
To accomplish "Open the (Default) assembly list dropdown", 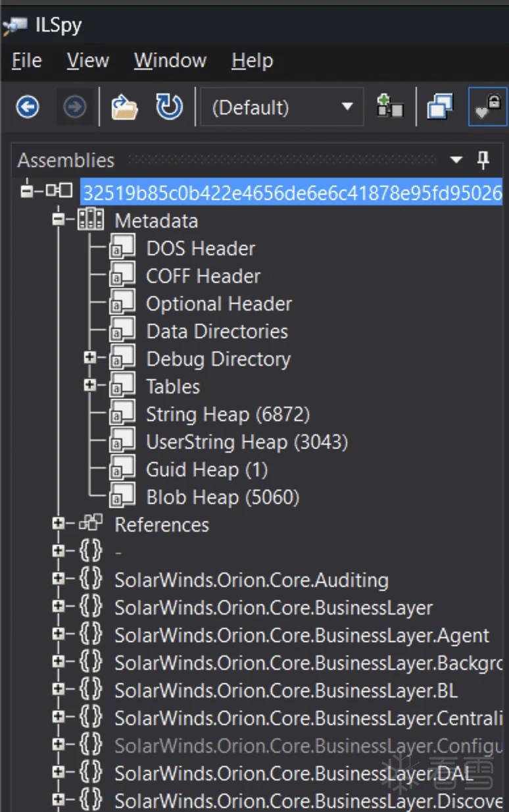I will point(282,107).
